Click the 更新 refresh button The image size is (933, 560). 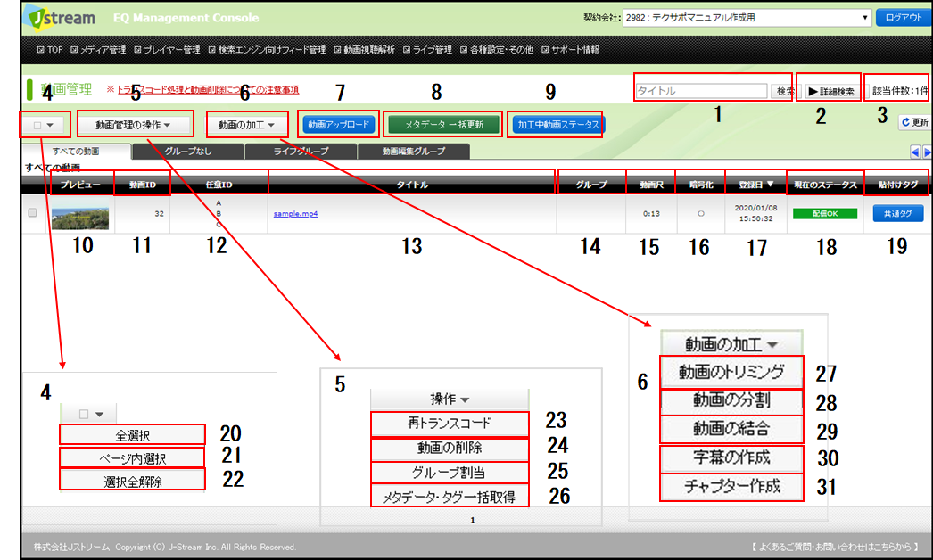pos(914,122)
